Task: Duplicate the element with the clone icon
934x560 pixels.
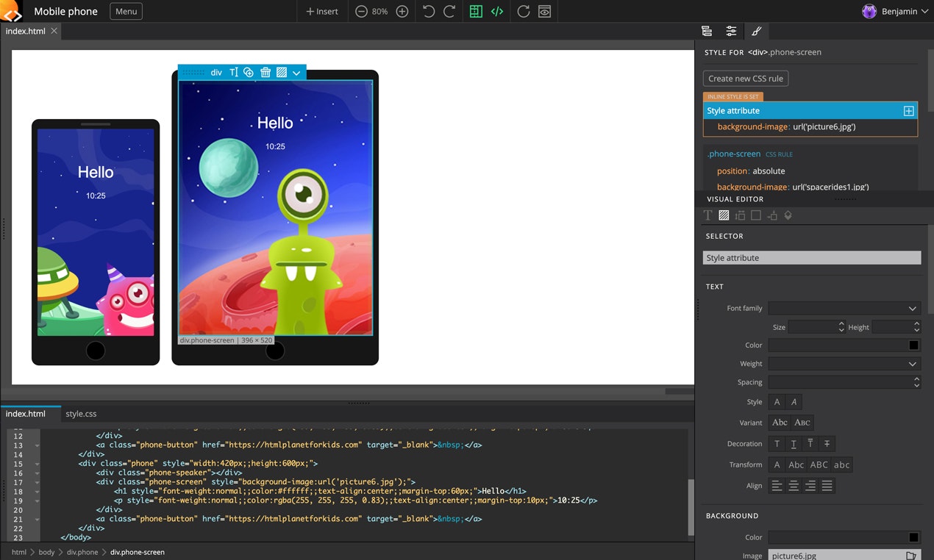Action: pyautogui.click(x=248, y=72)
